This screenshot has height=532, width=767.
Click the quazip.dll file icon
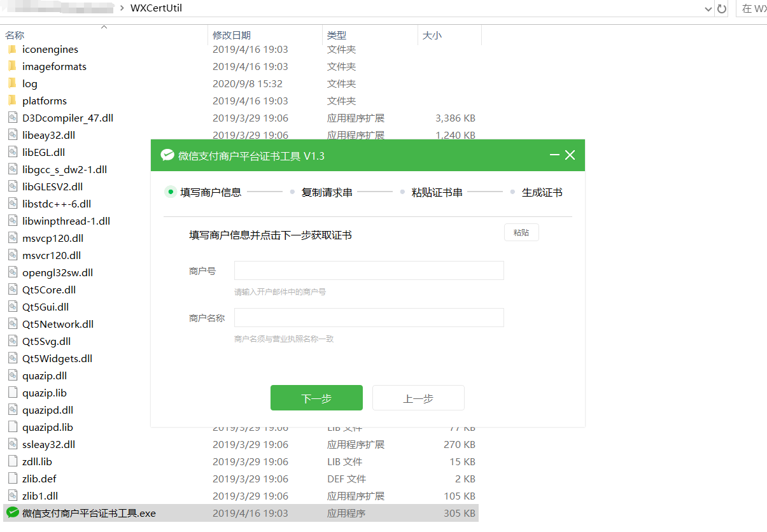coord(13,375)
